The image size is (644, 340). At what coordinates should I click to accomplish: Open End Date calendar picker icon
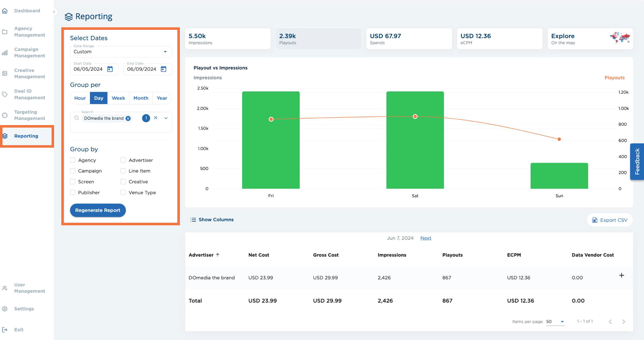click(164, 69)
